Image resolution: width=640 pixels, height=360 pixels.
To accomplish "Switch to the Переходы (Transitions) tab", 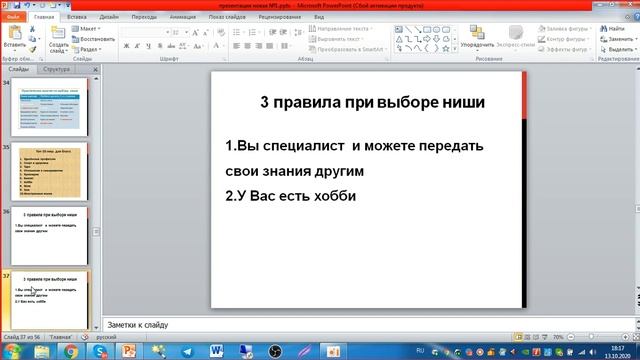I will coord(144,17).
